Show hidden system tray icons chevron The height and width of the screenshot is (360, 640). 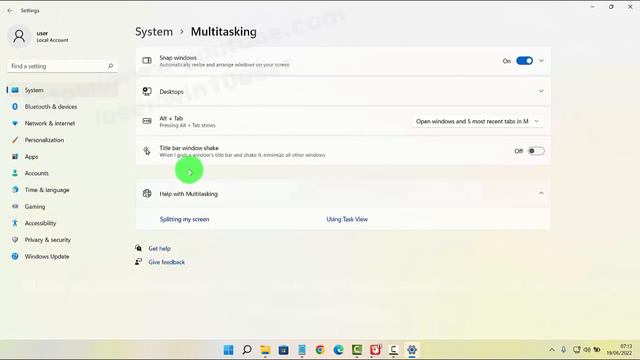pyautogui.click(x=552, y=350)
